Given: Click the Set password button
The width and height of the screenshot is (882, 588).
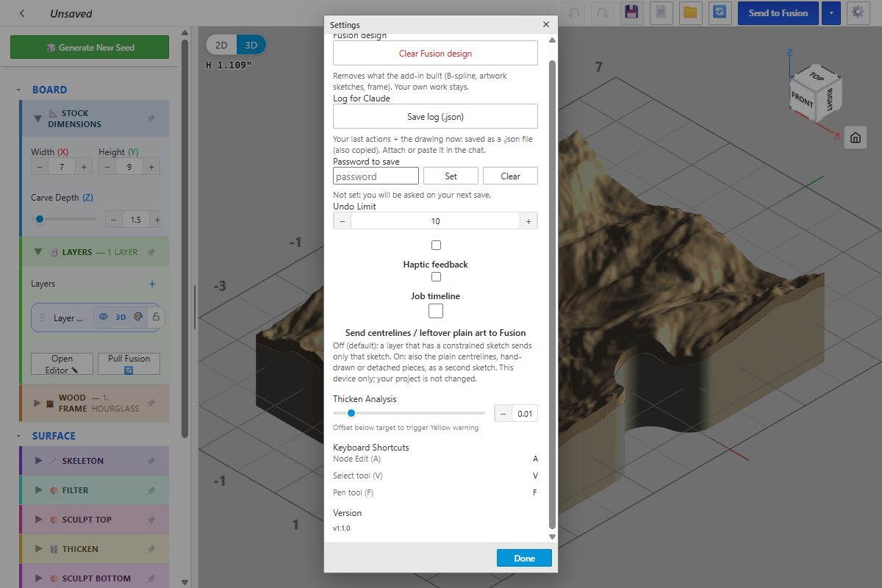Looking at the screenshot, I should [451, 176].
